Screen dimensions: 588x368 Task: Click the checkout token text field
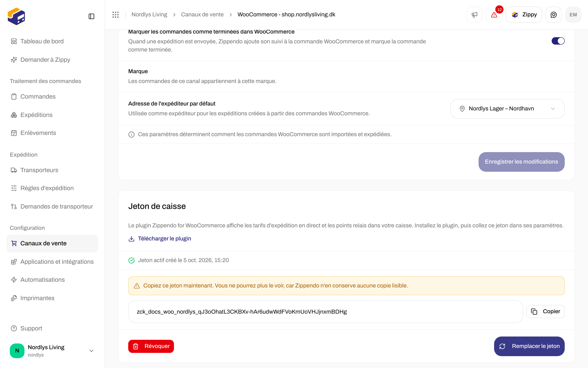325,312
